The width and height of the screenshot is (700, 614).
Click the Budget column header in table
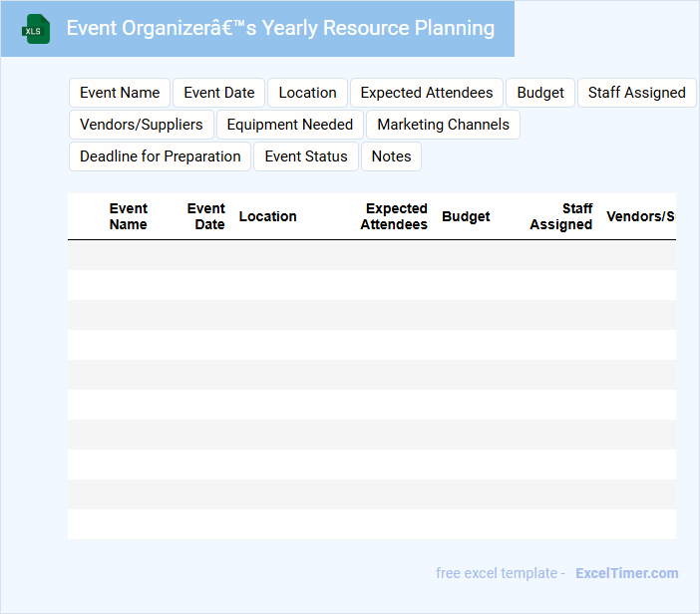pos(466,216)
